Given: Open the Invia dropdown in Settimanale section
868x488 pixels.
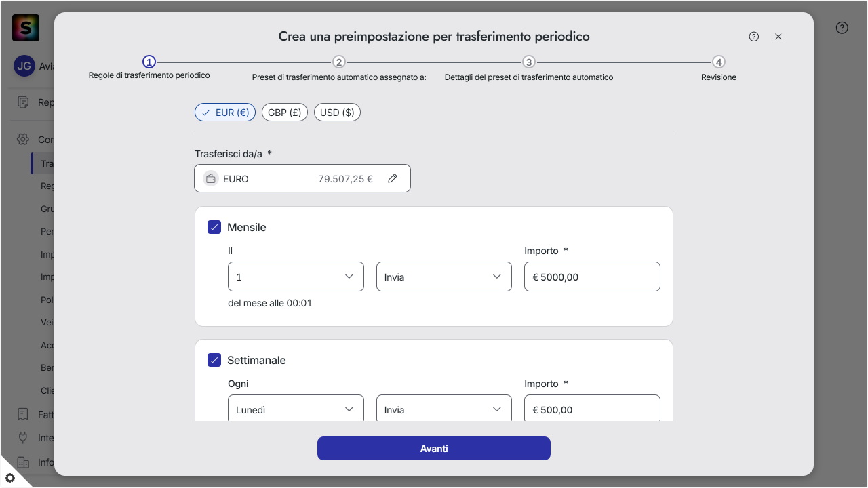Looking at the screenshot, I should [x=444, y=409].
